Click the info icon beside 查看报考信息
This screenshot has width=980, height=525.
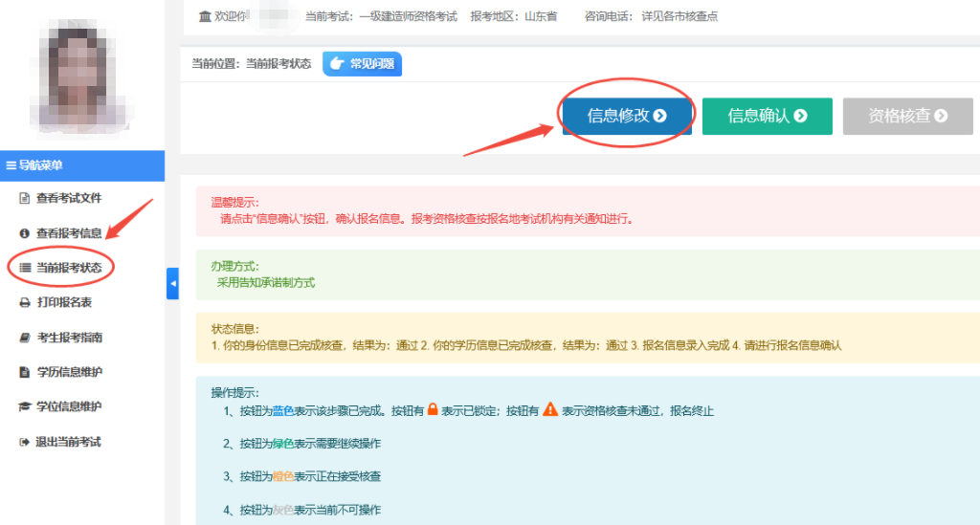pos(25,232)
